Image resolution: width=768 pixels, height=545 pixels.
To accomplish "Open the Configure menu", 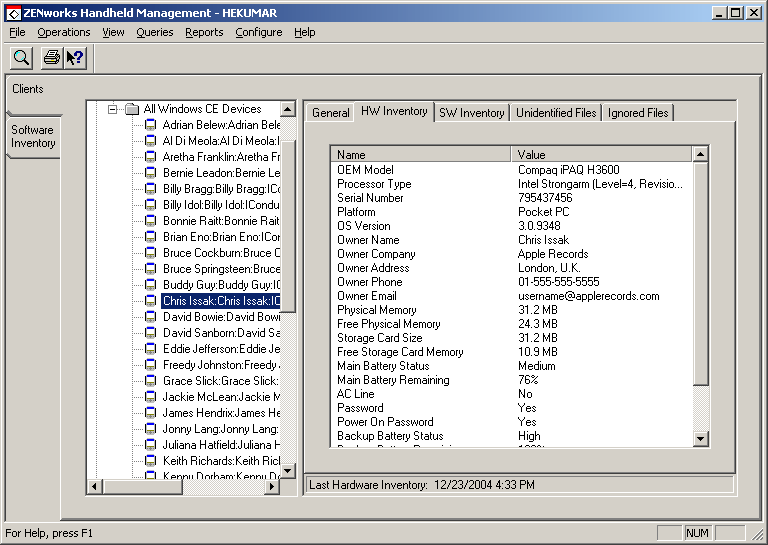I will tap(258, 32).
